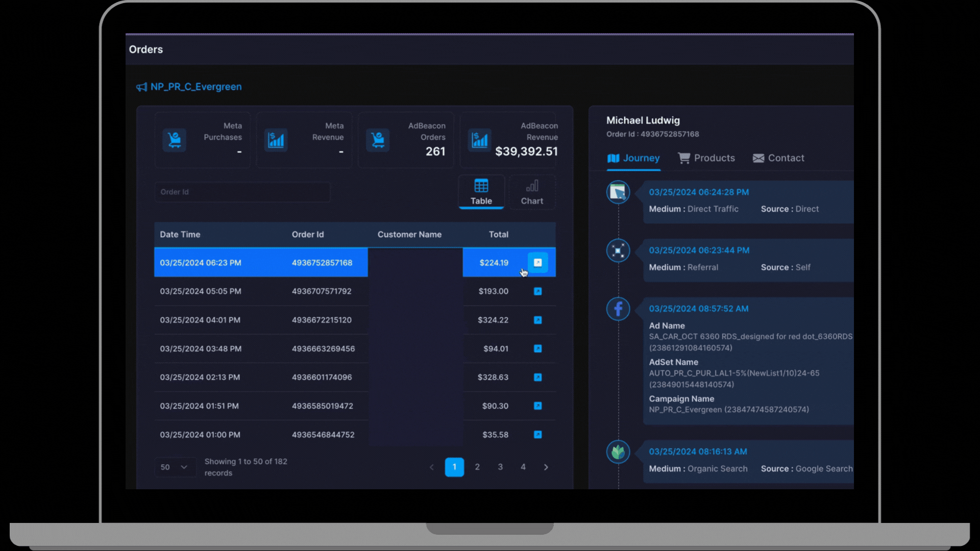Screen dimensions: 980x551
Task: Click the Facebook icon in journey timeline
Action: [x=618, y=309]
